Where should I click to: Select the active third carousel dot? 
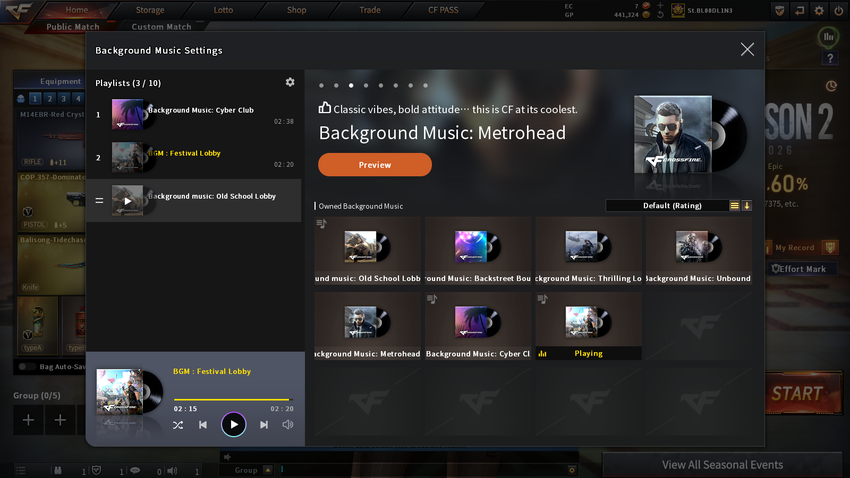point(351,86)
